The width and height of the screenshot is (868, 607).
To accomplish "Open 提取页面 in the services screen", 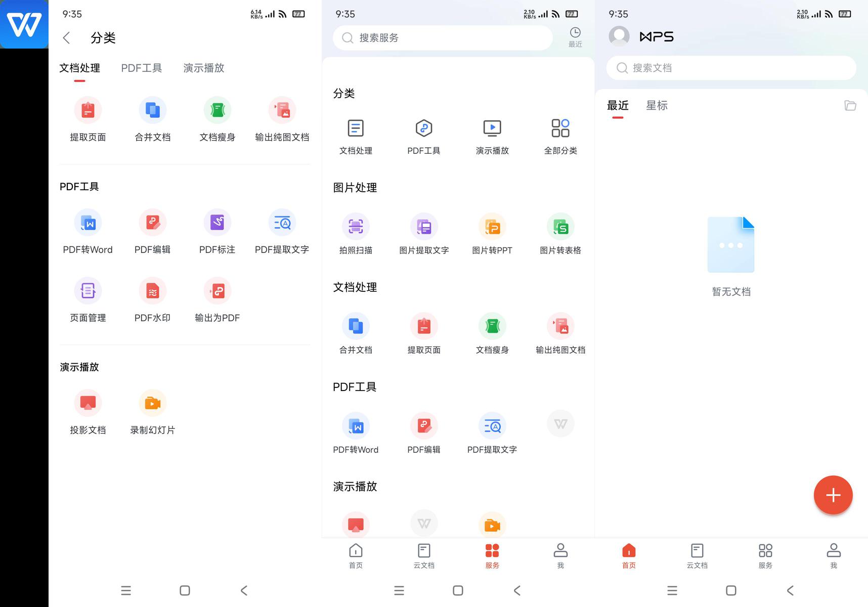I will pyautogui.click(x=424, y=333).
